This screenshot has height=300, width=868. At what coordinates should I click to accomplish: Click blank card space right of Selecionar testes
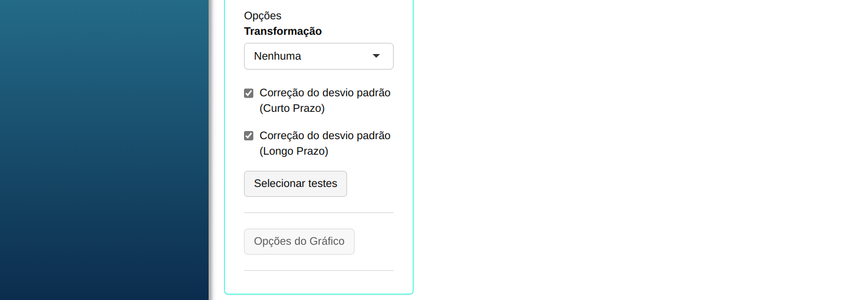click(373, 184)
